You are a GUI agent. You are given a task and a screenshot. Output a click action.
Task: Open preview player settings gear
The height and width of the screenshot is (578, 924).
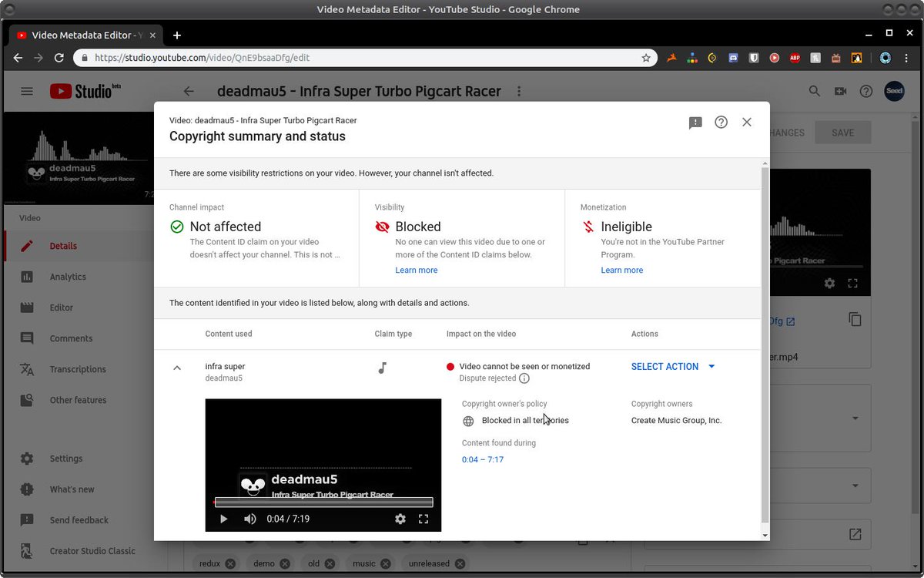[x=400, y=519]
